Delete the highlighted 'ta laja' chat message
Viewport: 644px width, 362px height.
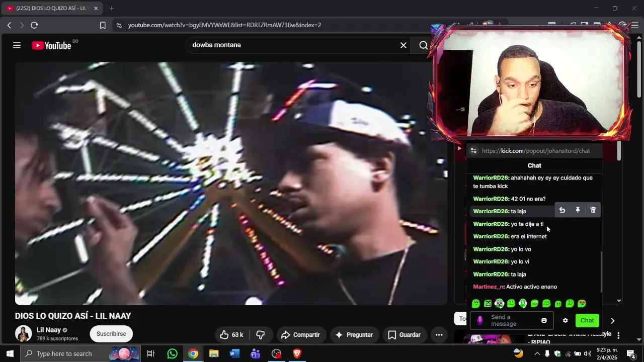(593, 210)
